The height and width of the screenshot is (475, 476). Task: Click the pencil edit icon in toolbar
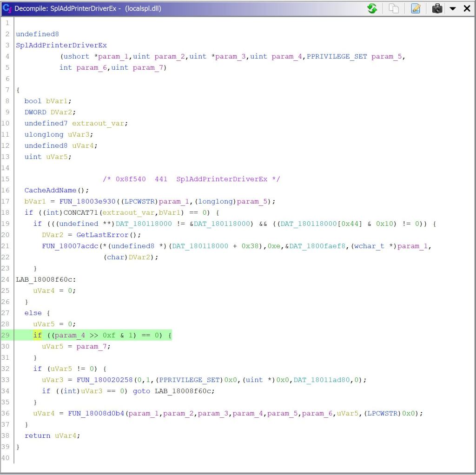coord(416,8)
